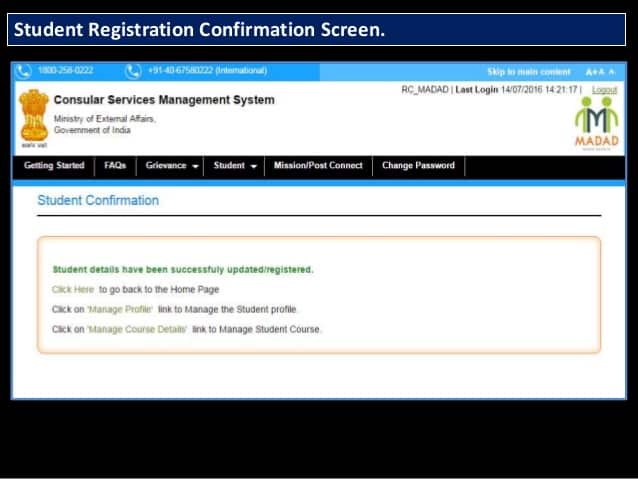Open the Getting Started menu item
638x479 pixels.
pos(54,166)
